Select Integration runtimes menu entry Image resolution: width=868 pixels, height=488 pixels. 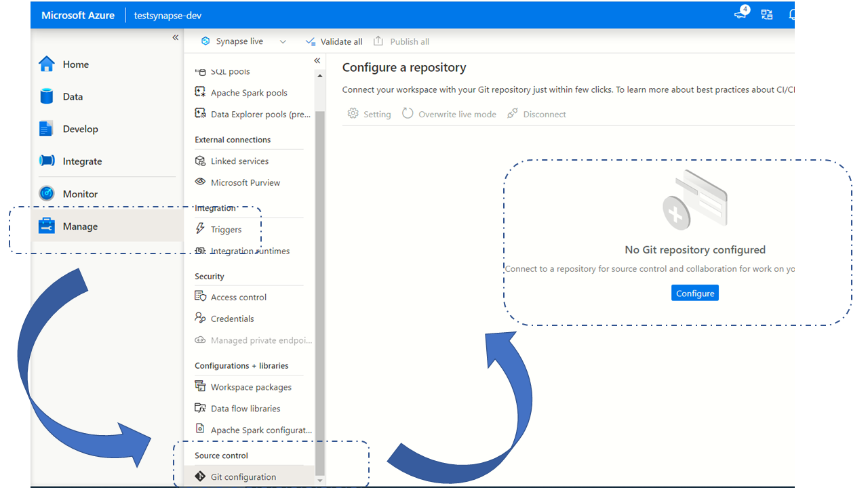[x=249, y=251]
